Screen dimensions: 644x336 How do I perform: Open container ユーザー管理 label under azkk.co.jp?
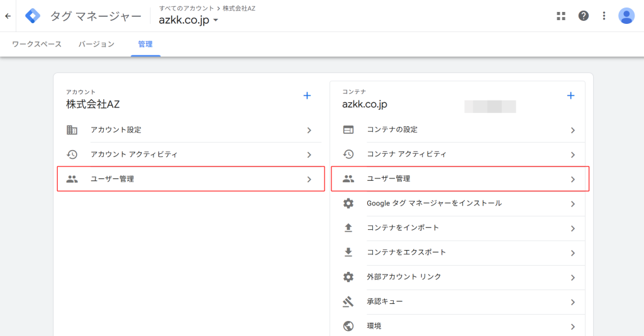tap(388, 178)
